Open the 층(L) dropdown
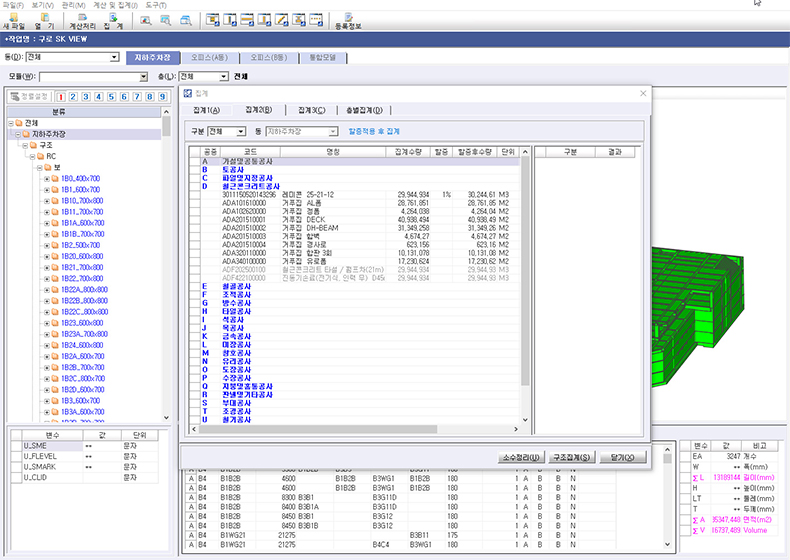The height and width of the screenshot is (560, 790). pyautogui.click(x=224, y=77)
